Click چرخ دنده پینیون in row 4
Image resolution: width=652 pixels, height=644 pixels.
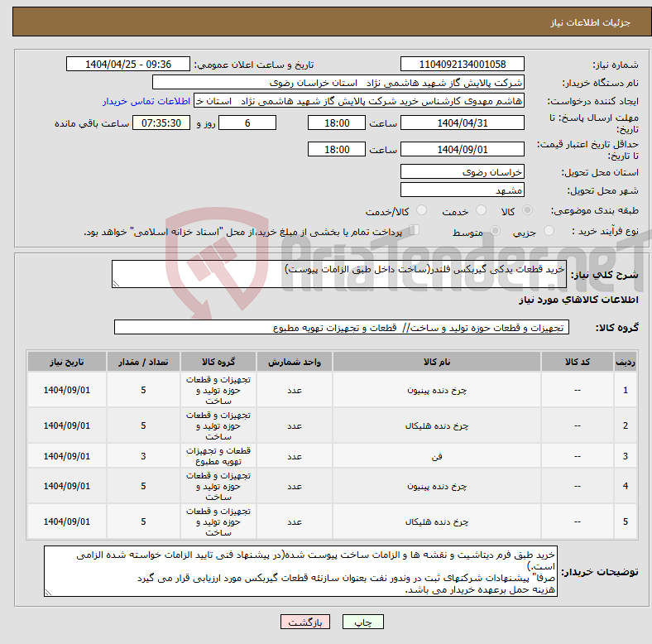tap(437, 486)
